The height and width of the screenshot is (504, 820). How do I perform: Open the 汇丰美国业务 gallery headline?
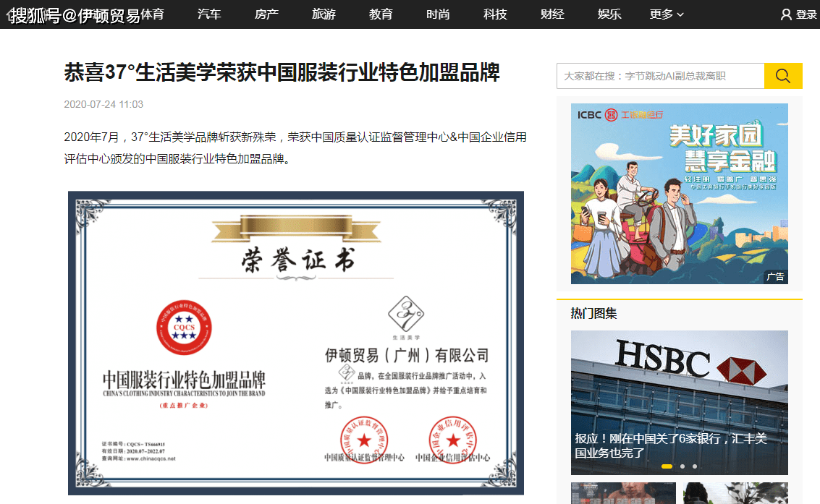click(x=671, y=445)
